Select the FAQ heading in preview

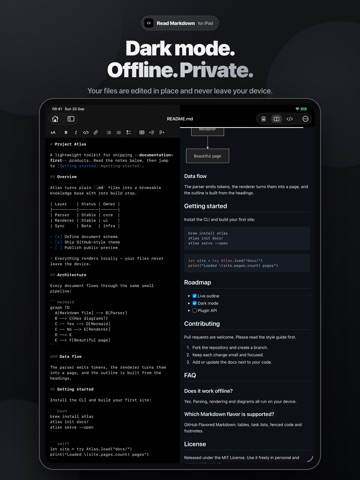tap(190, 375)
